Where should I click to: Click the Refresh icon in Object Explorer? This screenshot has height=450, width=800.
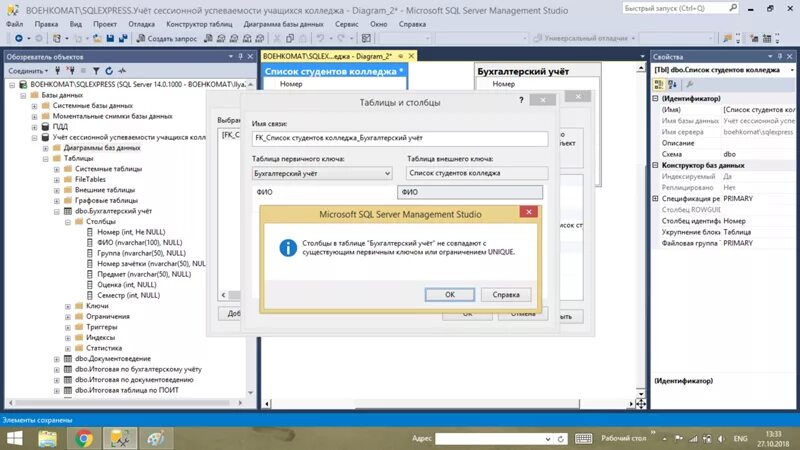coord(109,71)
